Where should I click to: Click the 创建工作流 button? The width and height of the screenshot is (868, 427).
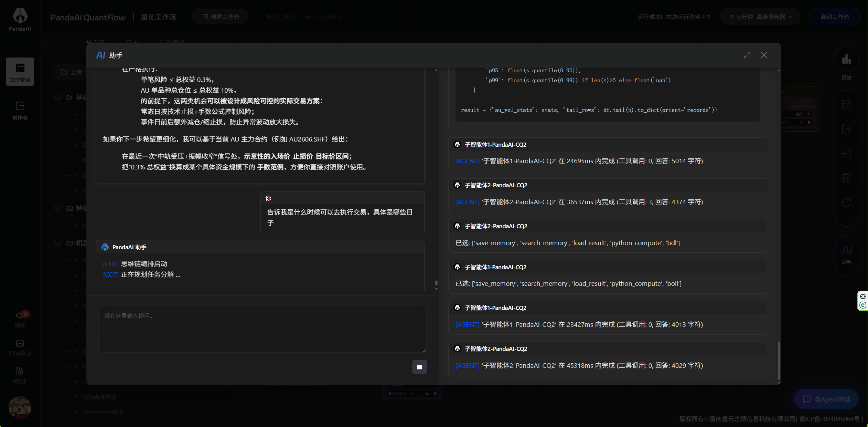(220, 16)
